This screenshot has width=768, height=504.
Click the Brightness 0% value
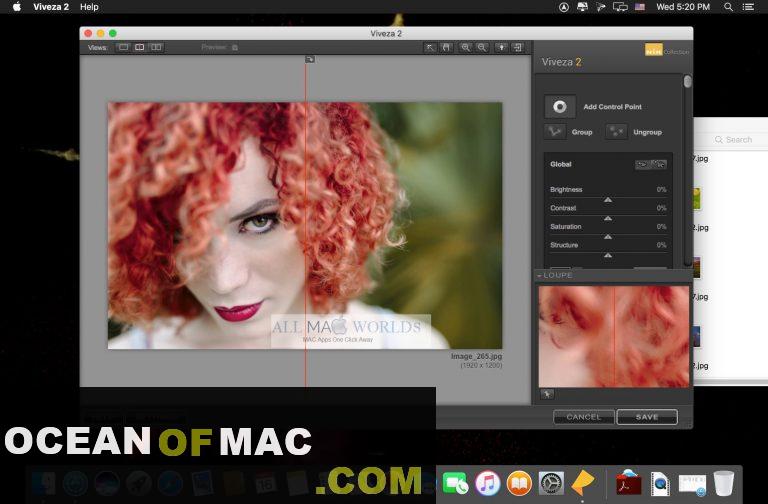661,190
